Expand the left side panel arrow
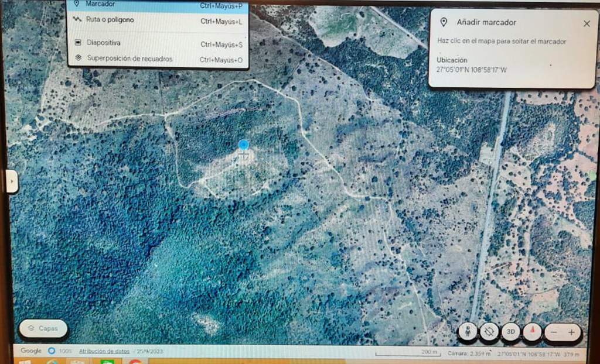The width and height of the screenshot is (600, 364). (12, 181)
